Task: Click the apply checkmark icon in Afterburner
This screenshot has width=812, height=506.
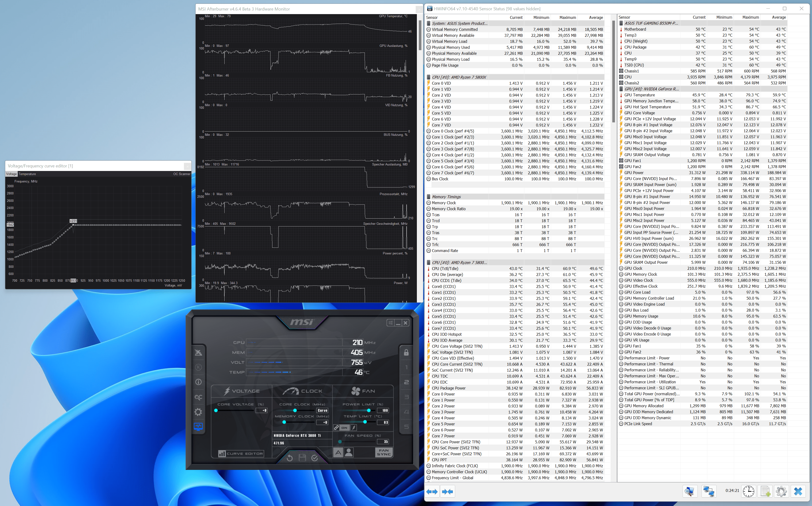Action: (315, 458)
